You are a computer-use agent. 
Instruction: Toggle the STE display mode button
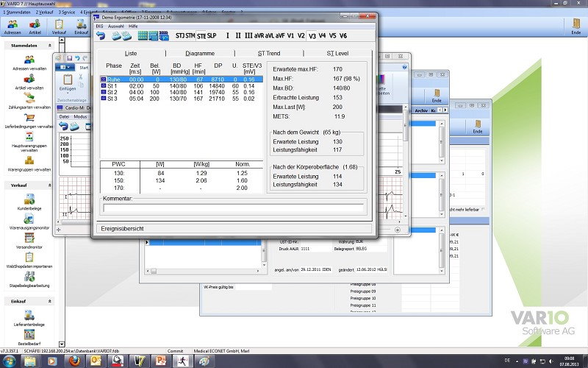point(201,35)
